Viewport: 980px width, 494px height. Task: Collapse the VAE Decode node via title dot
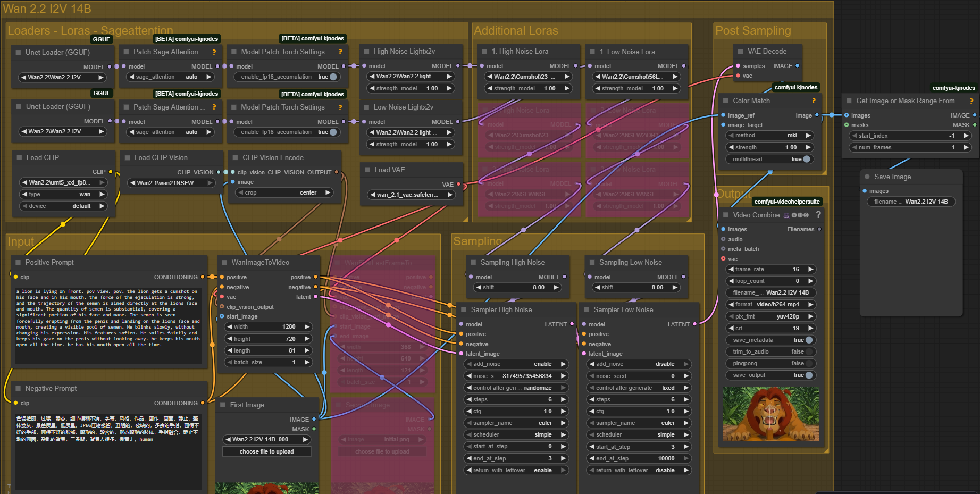pos(740,52)
